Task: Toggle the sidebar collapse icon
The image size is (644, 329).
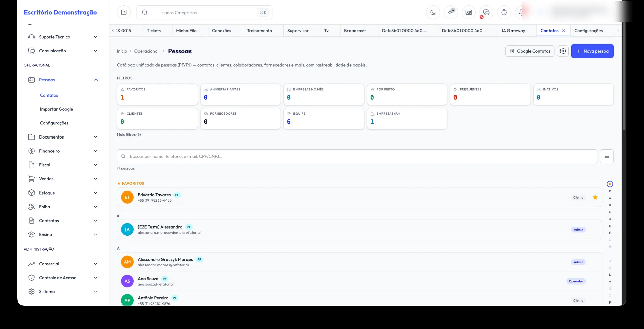Action: [124, 12]
